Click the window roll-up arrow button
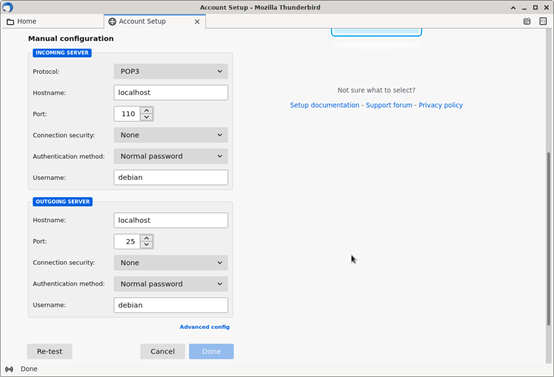Screen dimensions: 554x377 click(513, 7)
